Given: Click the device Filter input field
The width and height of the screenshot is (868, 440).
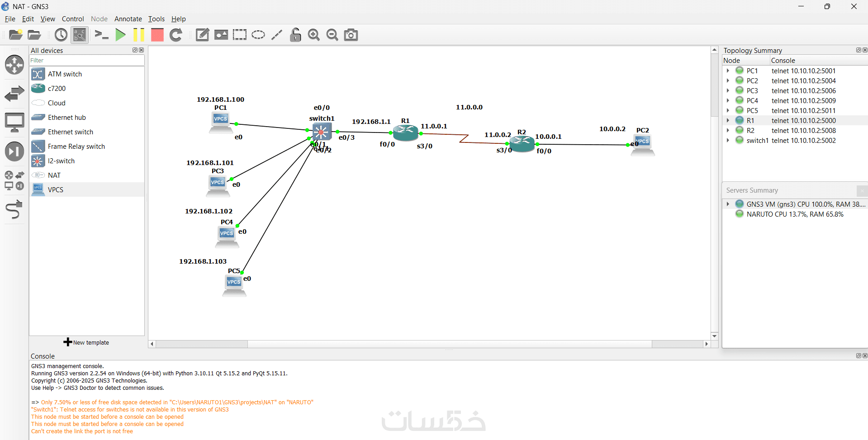Looking at the screenshot, I should click(87, 61).
